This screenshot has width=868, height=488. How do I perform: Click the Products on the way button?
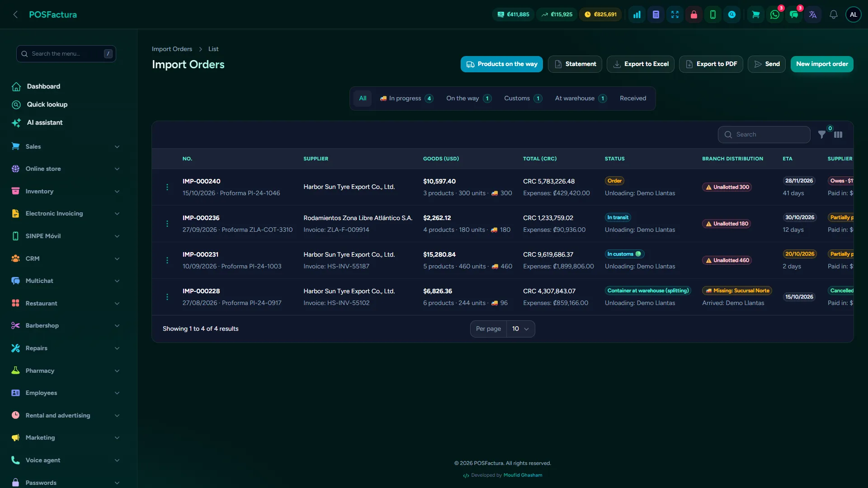pos(502,64)
